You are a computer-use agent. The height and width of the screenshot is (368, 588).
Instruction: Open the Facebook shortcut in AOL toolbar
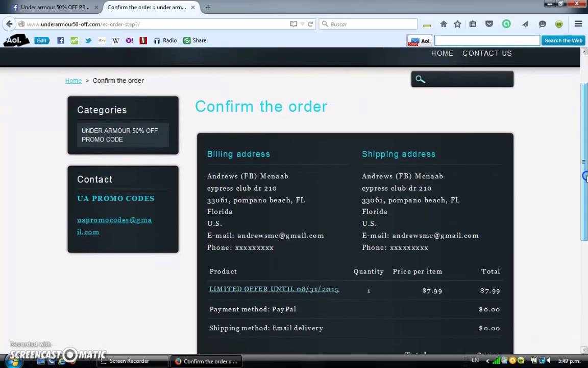(x=60, y=40)
